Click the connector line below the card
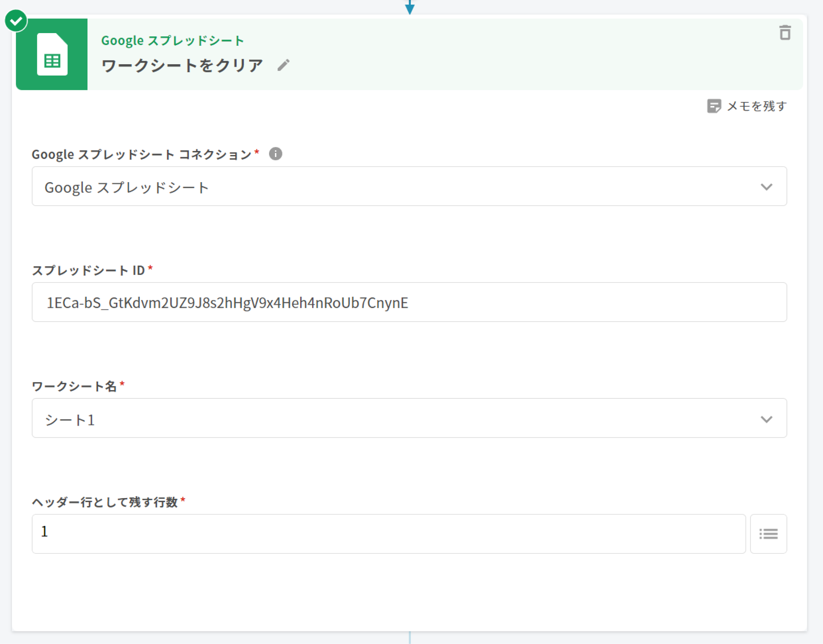This screenshot has height=644, width=823. [410, 638]
